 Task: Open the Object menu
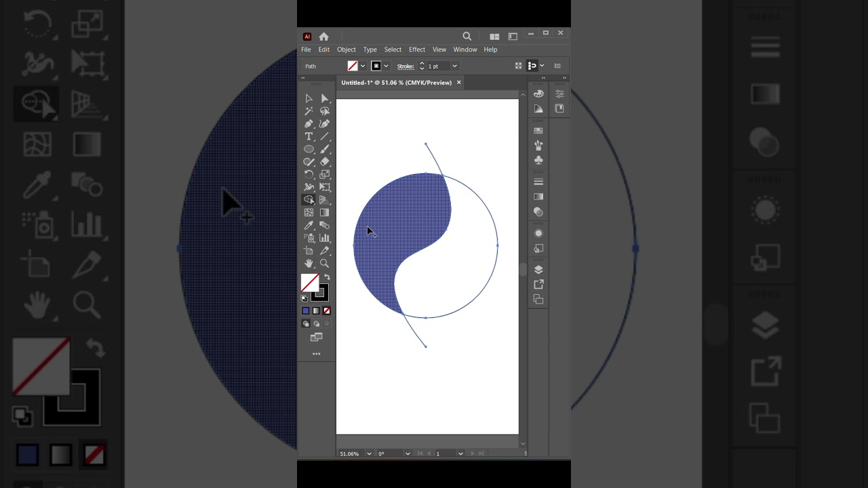(x=346, y=49)
